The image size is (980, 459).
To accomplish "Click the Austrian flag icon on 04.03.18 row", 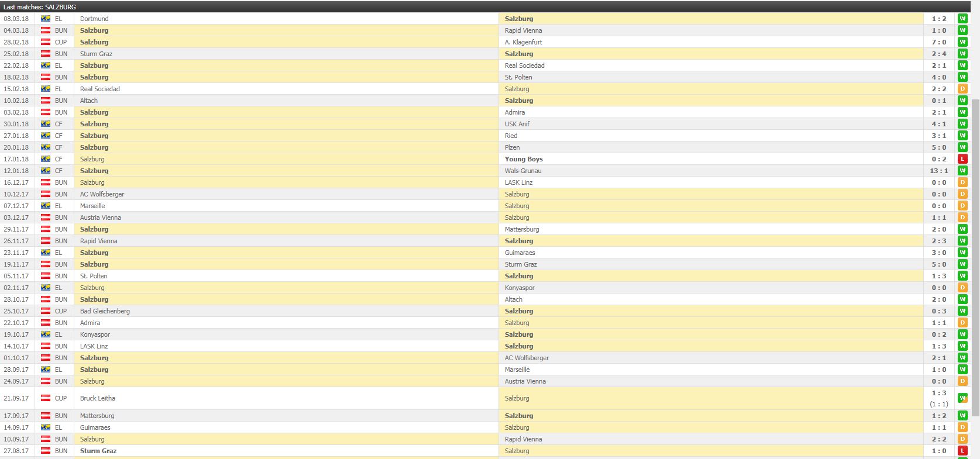I will [x=45, y=30].
